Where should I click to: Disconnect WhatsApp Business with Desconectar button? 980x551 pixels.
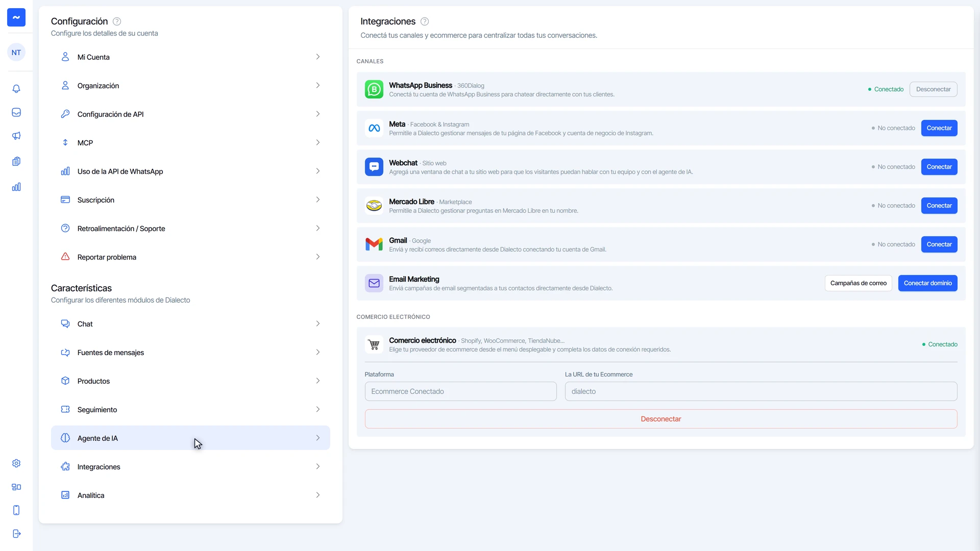[933, 89]
